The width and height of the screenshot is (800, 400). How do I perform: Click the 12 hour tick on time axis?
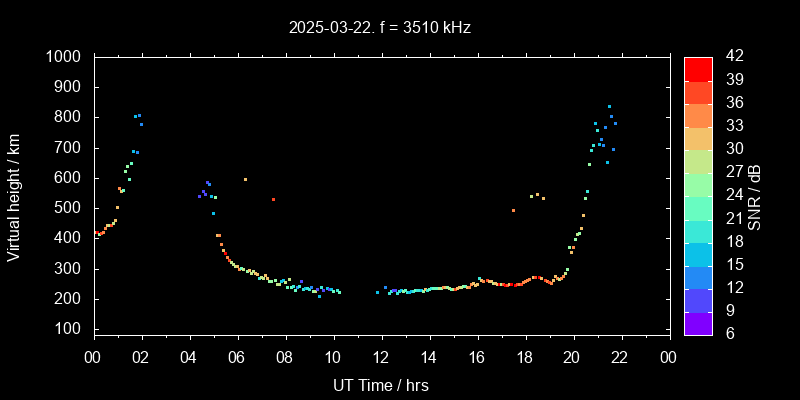[x=381, y=357]
